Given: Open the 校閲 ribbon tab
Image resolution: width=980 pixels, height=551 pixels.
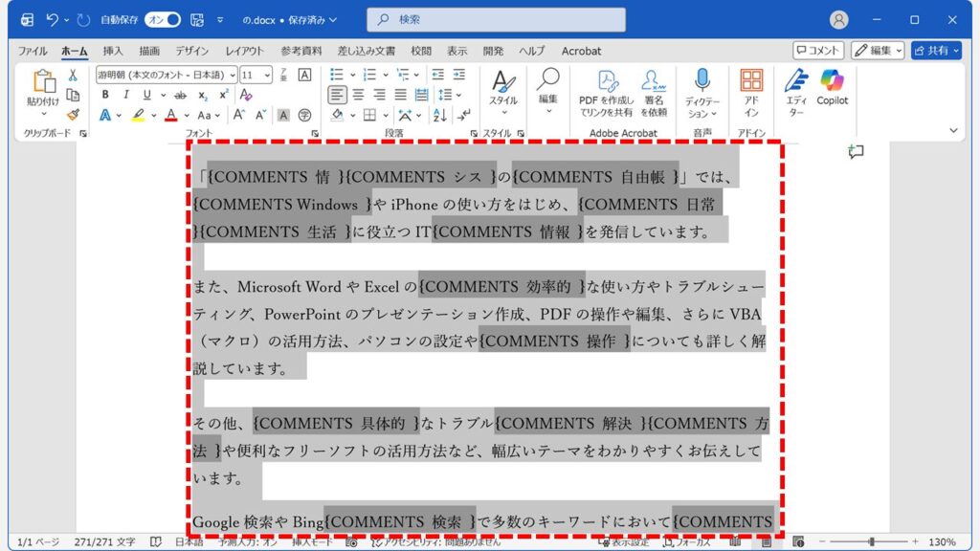Looking at the screenshot, I should (x=422, y=51).
